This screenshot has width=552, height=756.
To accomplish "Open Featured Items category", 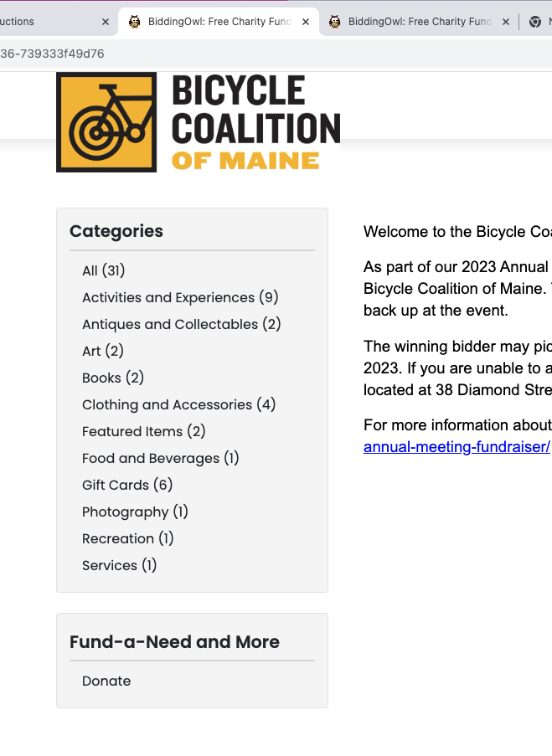I will (x=143, y=431).
